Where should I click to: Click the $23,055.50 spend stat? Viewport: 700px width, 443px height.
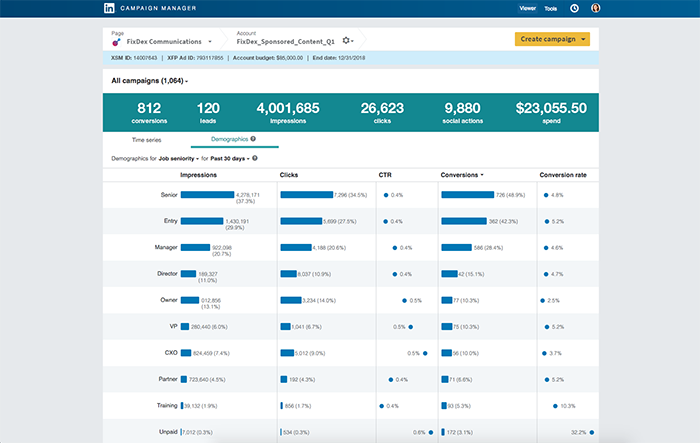(551, 113)
